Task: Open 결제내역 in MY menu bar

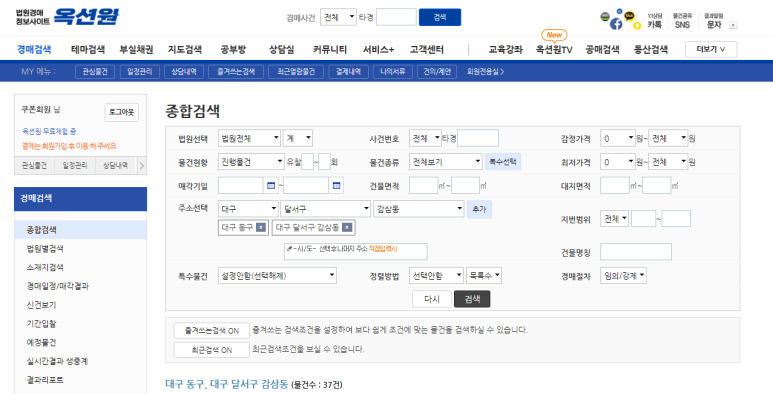Action: click(x=348, y=72)
